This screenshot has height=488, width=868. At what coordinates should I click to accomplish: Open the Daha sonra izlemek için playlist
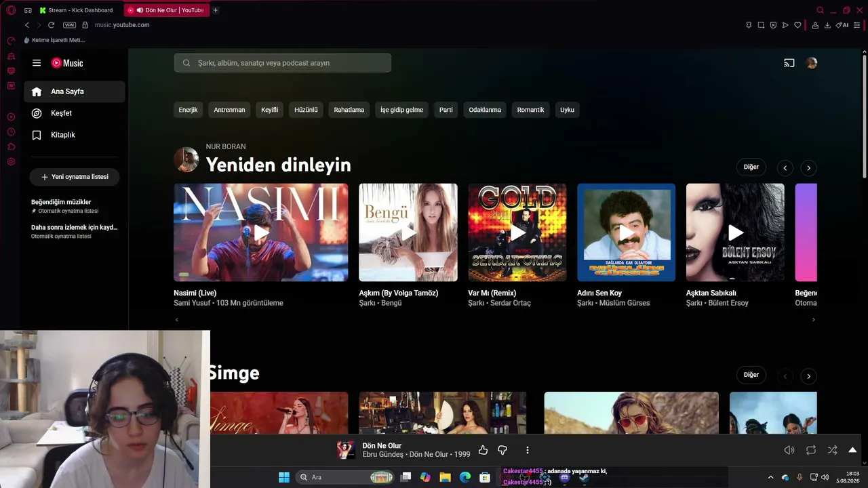coord(75,231)
